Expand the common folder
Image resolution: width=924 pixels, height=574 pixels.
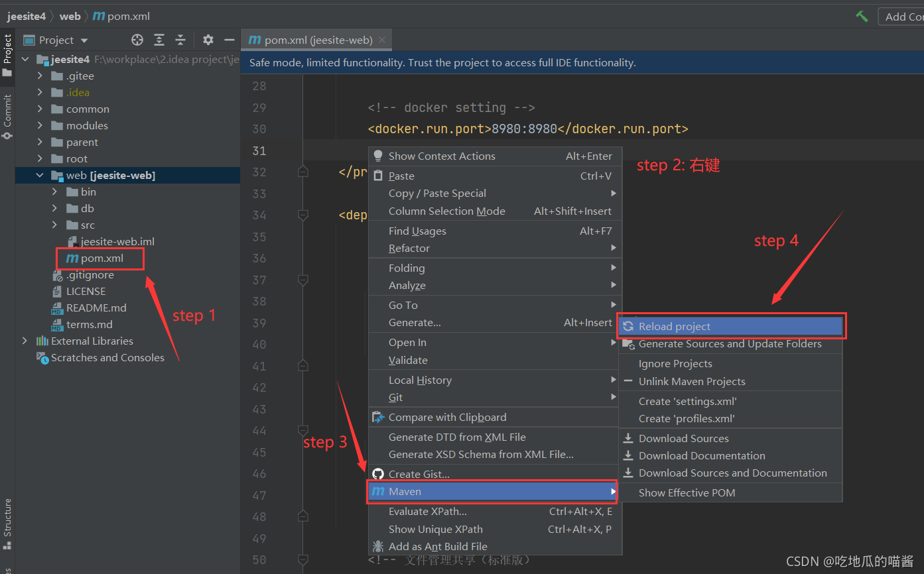pyautogui.click(x=40, y=109)
